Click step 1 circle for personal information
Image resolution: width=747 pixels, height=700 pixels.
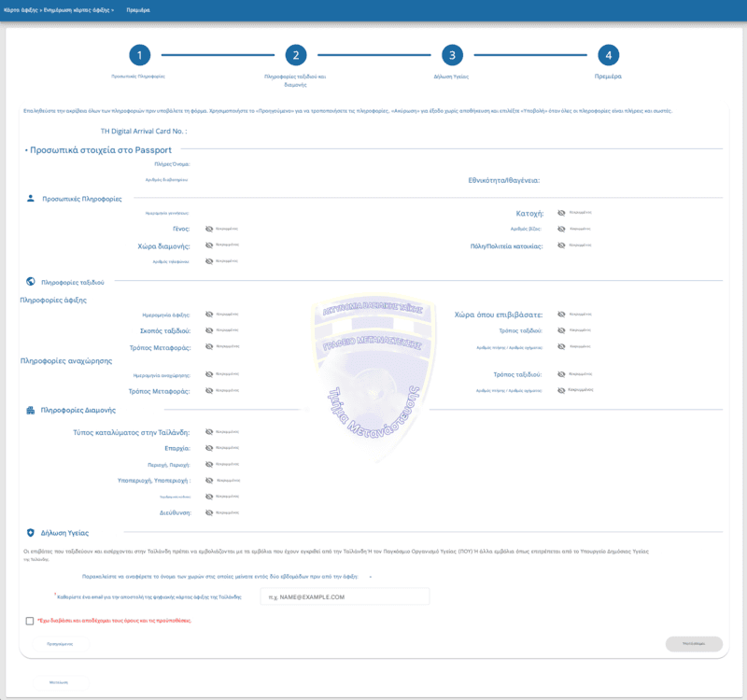coord(139,55)
